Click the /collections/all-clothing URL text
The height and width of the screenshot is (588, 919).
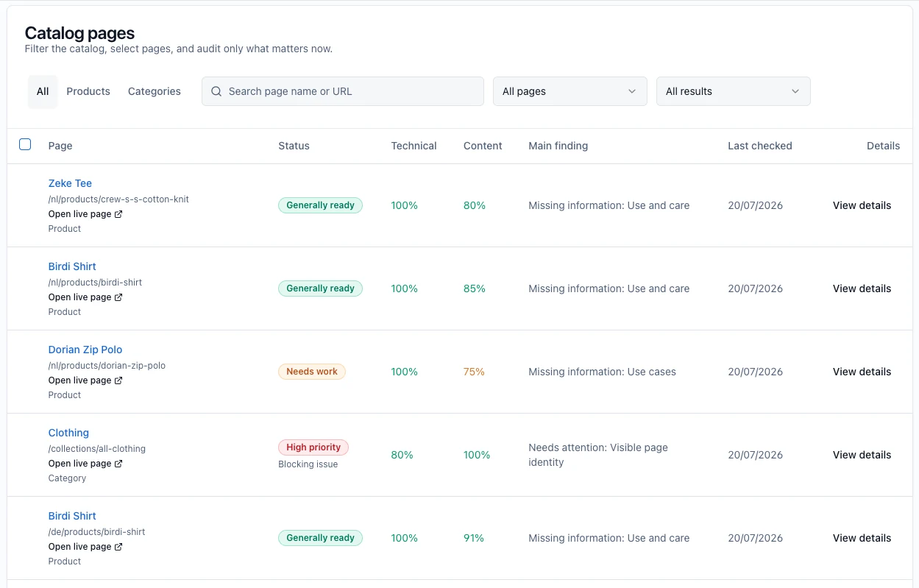click(x=97, y=449)
